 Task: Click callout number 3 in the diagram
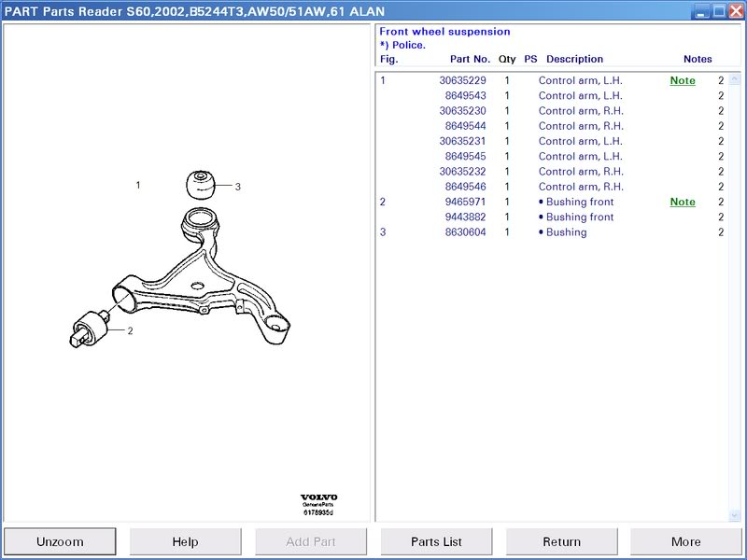coord(238,188)
